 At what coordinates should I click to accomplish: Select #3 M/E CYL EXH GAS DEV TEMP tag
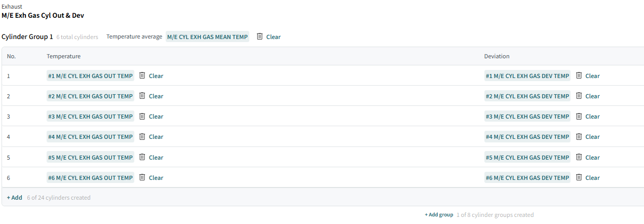(x=527, y=117)
